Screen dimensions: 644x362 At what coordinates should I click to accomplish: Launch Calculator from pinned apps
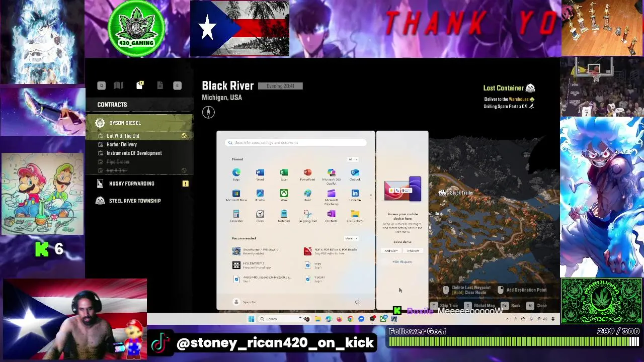[x=236, y=216]
